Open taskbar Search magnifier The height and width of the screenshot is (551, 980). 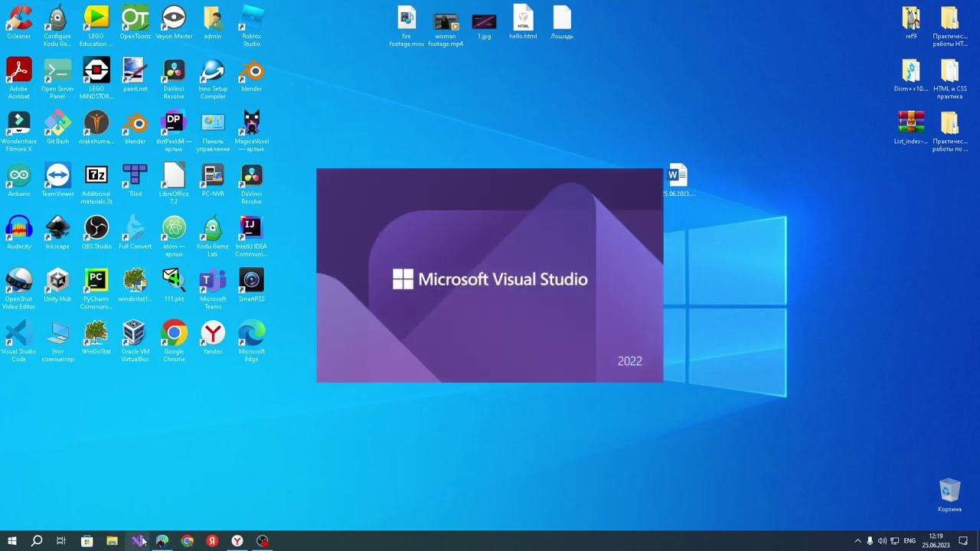36,541
